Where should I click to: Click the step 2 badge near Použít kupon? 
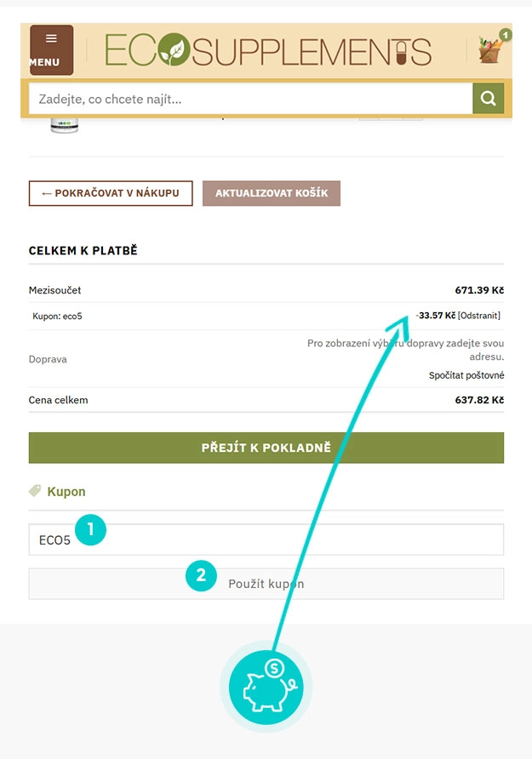[201, 576]
